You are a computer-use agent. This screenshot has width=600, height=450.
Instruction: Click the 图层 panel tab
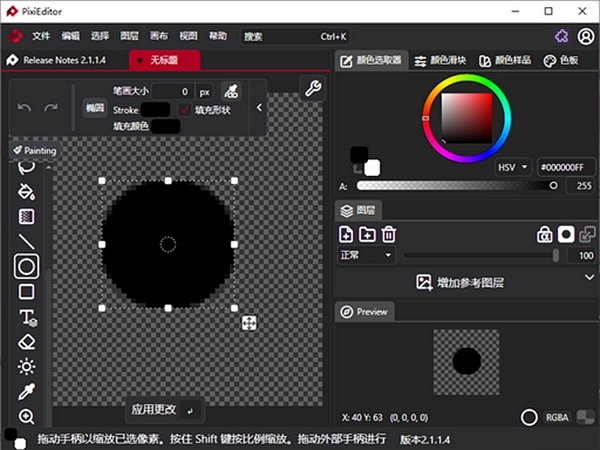click(x=358, y=210)
